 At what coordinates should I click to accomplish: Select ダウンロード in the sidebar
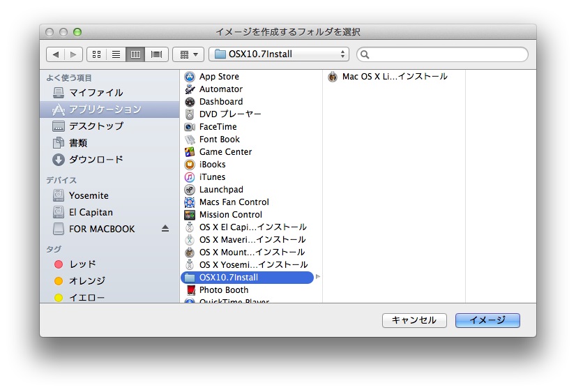(x=109, y=160)
